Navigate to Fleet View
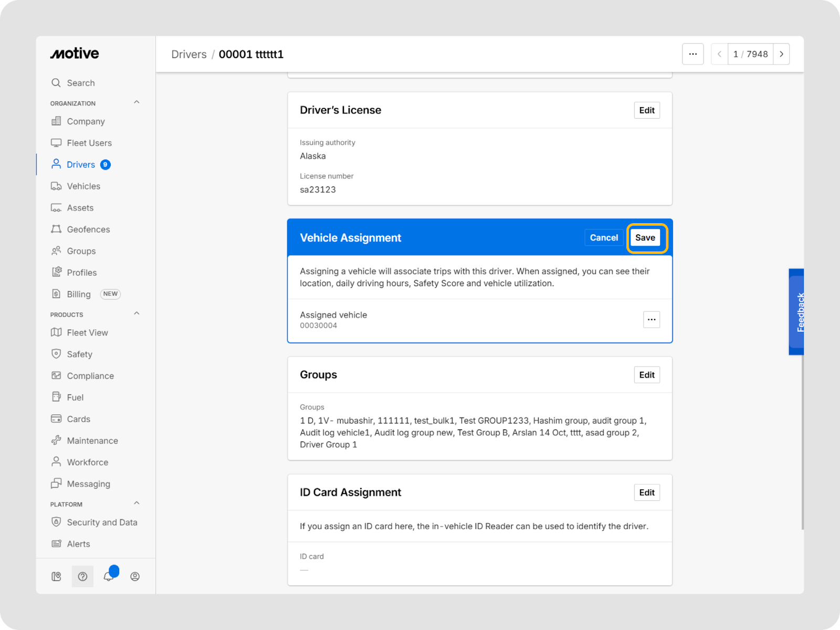 coord(87,333)
